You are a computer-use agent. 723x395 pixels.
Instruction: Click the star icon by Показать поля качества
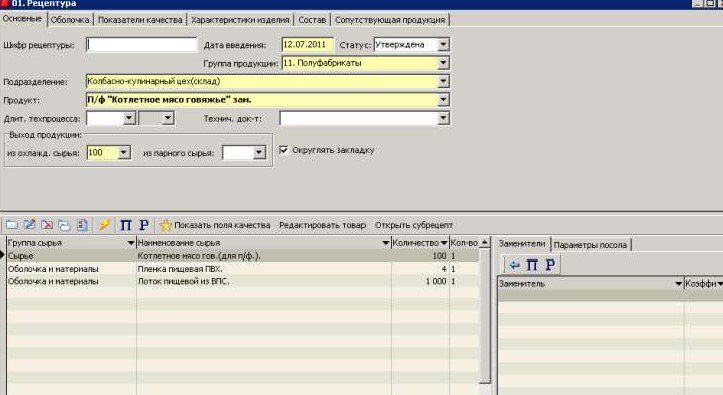click(165, 225)
